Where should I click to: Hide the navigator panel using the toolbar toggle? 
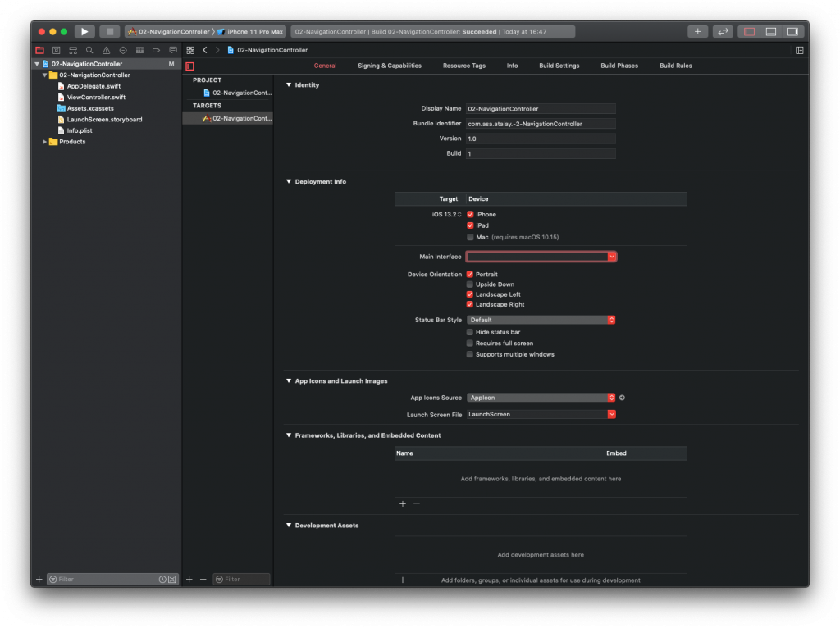(x=749, y=32)
